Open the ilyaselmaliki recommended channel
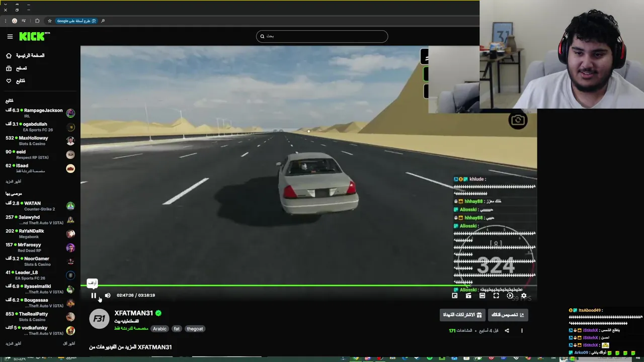 coord(40,289)
